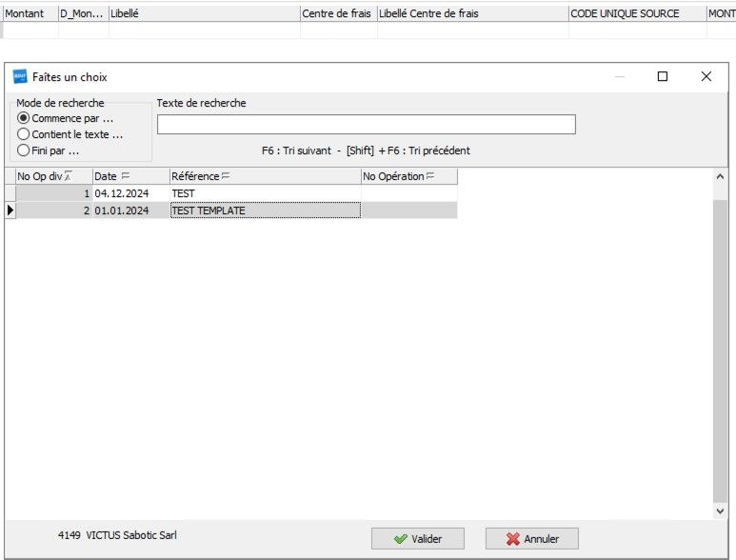Click the 'Montant' column header in background grid
This screenshot has height=560, width=736.
coord(31,13)
